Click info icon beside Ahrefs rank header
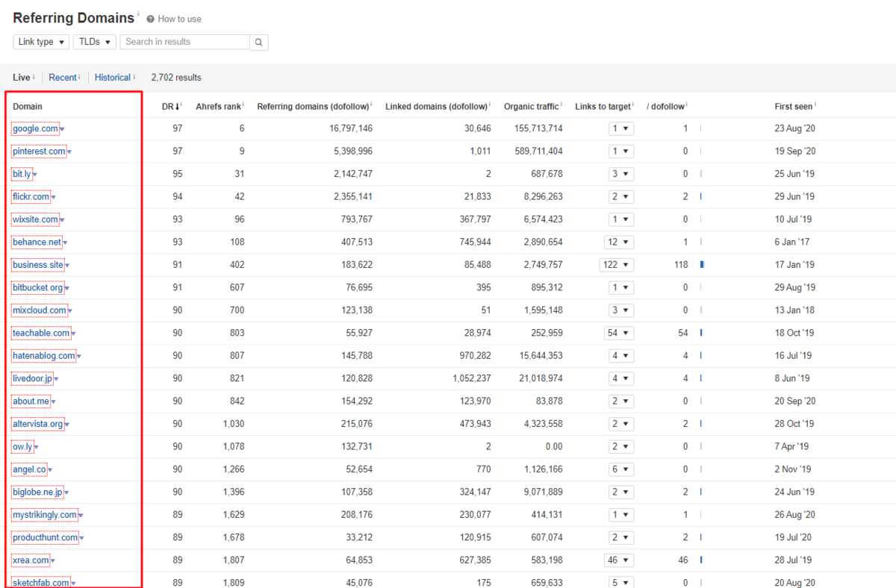896x588 pixels. [x=244, y=105]
